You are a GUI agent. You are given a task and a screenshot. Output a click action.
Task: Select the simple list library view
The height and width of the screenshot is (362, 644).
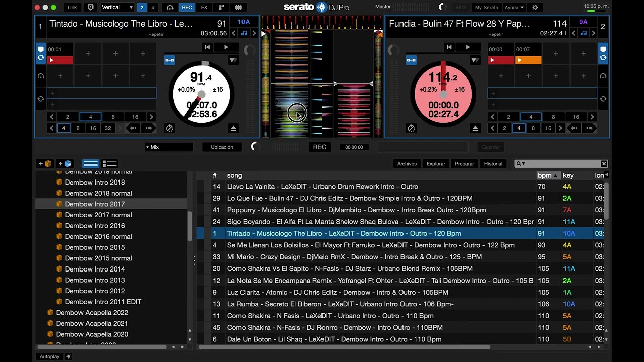point(90,163)
